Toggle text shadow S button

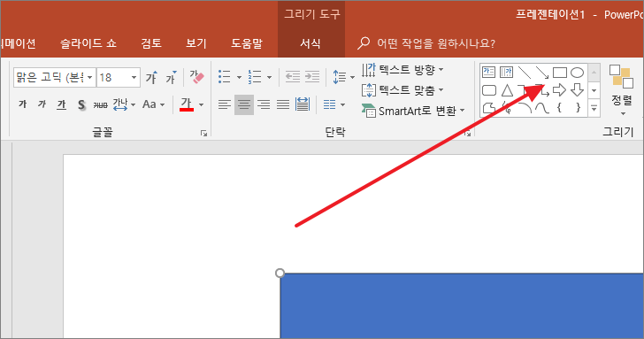click(81, 104)
